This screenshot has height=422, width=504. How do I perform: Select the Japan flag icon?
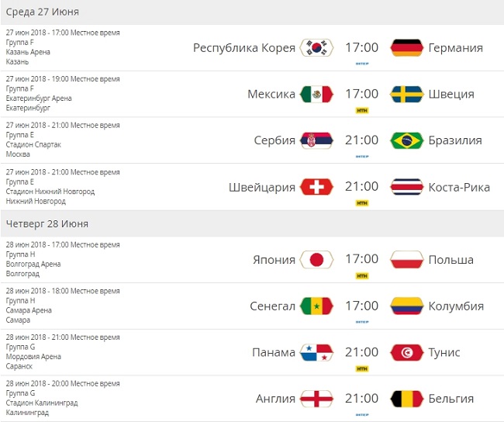point(316,260)
